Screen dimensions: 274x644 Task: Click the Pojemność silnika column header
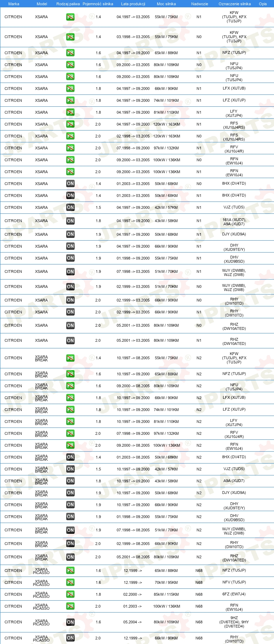[x=98, y=4]
